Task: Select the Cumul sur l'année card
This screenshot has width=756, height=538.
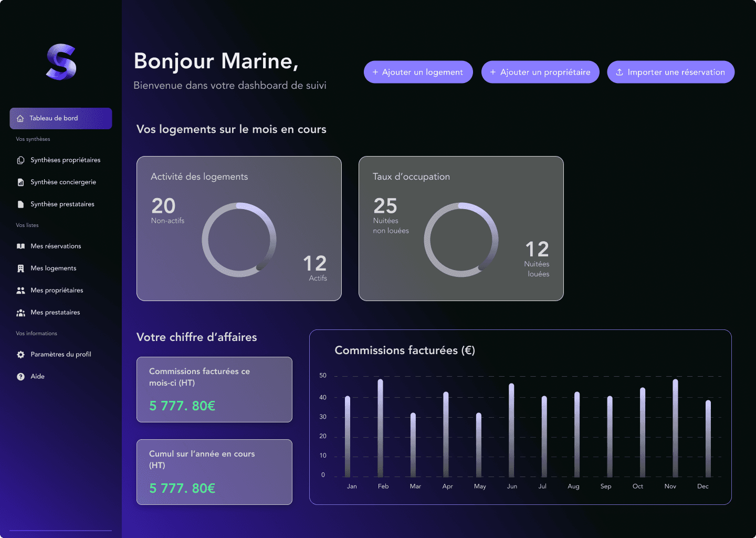Action: (214, 472)
